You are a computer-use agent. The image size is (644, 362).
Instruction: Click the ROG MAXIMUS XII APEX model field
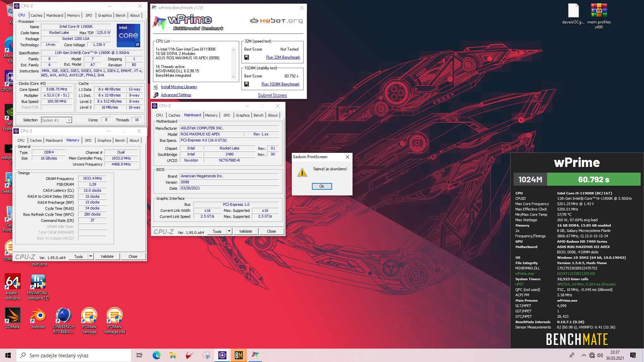[x=211, y=134]
